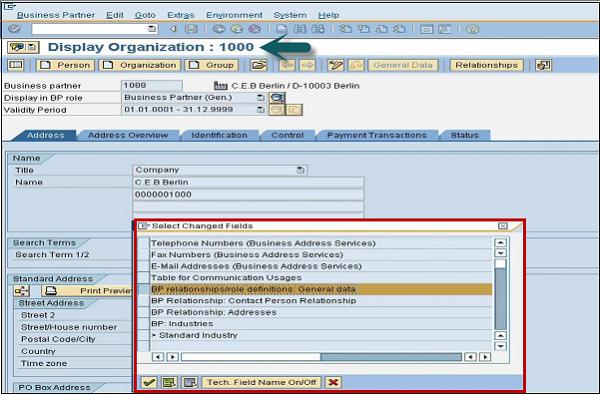The height and width of the screenshot is (394, 600).
Task: Click the last icon right of Relationships
Action: [543, 65]
